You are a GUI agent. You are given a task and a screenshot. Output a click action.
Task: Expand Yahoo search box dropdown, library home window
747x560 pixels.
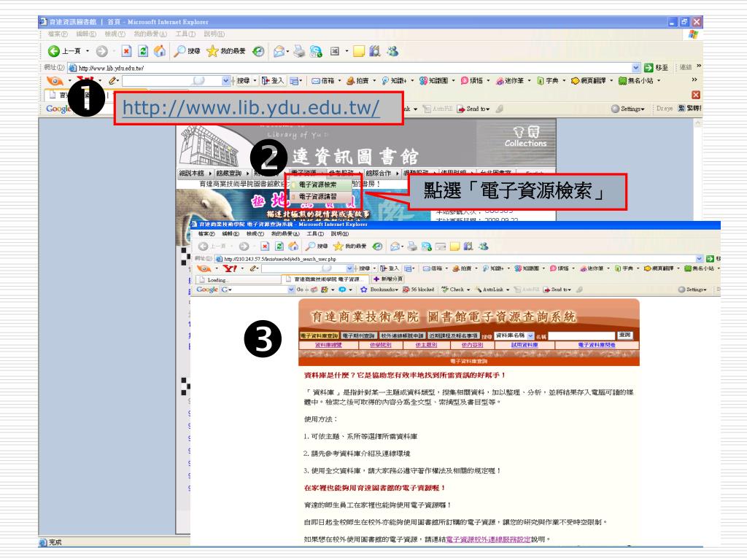226,81
